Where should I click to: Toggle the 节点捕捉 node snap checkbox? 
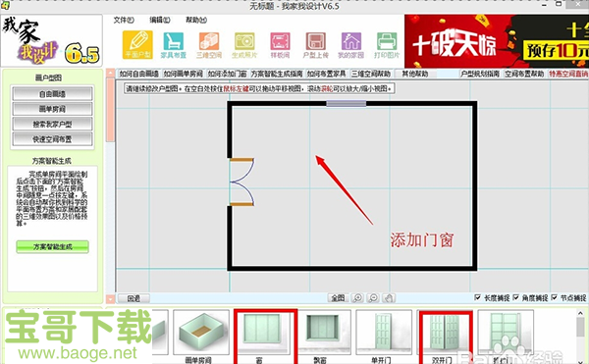(555, 297)
